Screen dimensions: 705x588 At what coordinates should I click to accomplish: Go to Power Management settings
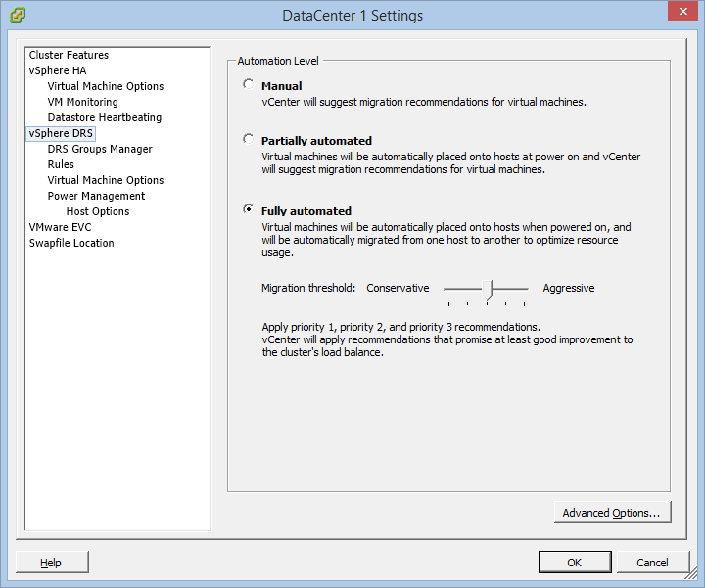96,196
